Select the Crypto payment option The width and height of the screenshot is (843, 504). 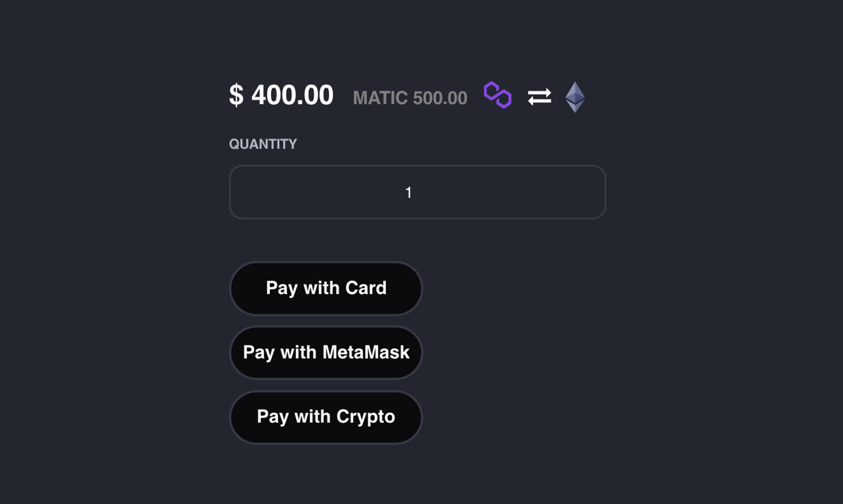[326, 417]
